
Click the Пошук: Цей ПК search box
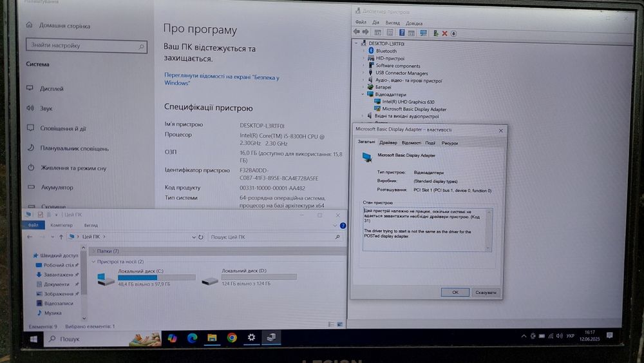[276, 237]
